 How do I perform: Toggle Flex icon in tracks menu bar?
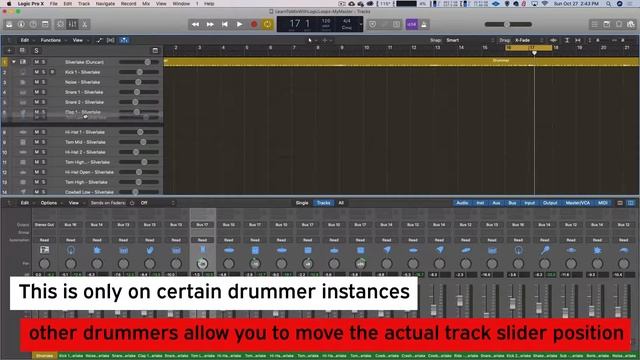coord(111,40)
